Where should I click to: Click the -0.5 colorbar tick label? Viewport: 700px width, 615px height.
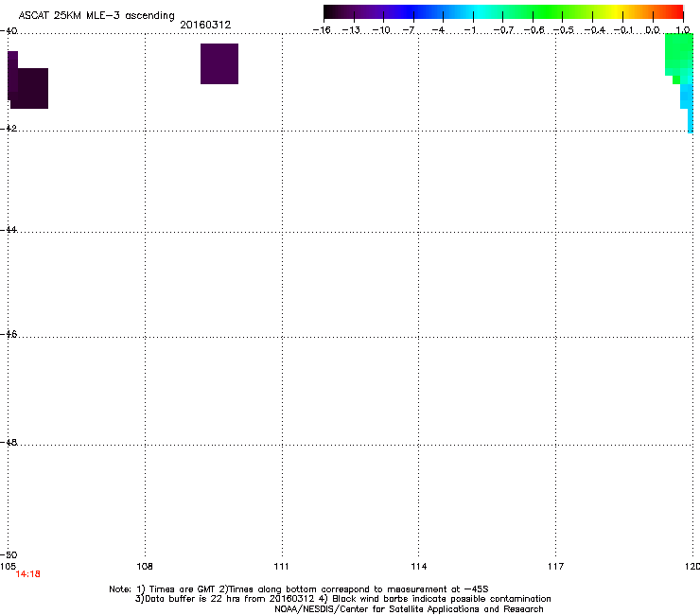point(564,30)
